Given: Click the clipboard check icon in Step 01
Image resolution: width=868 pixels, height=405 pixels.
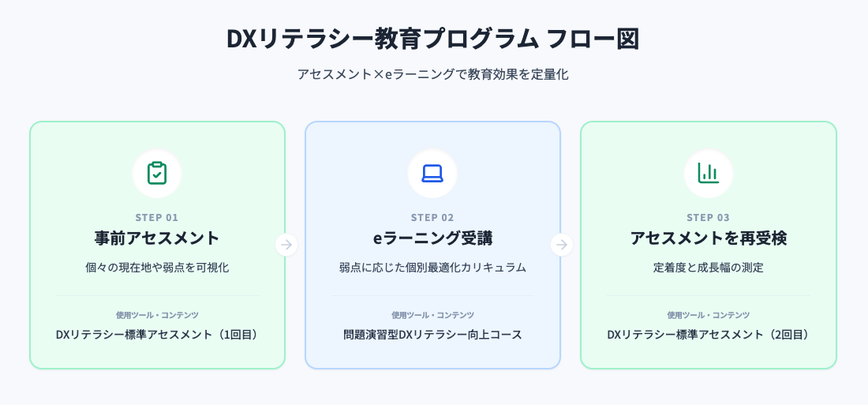Looking at the screenshot, I should (x=157, y=174).
